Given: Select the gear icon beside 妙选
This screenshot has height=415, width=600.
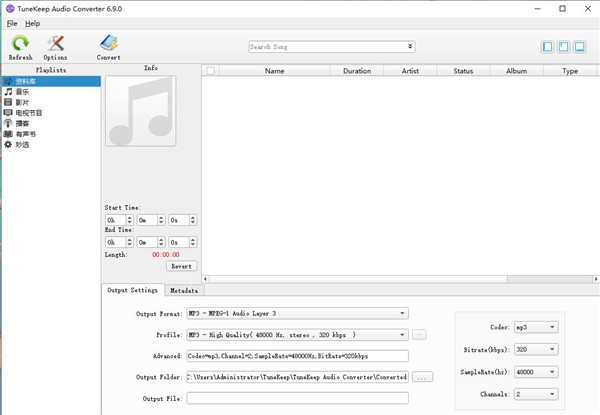Looking at the screenshot, I should pos(8,145).
